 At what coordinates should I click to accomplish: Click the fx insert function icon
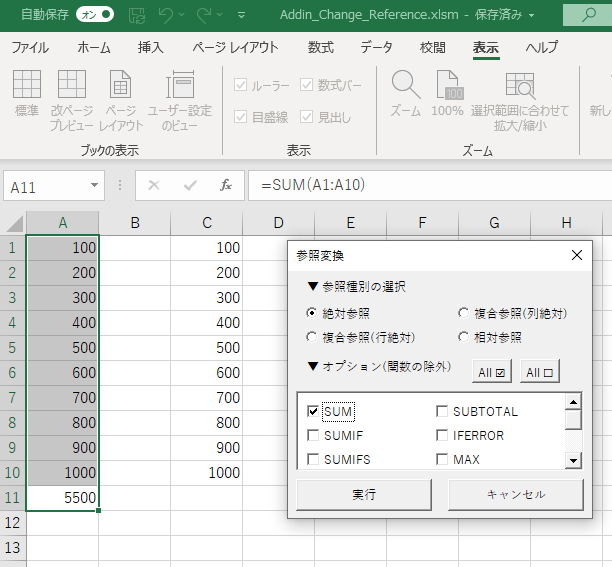pos(226,185)
